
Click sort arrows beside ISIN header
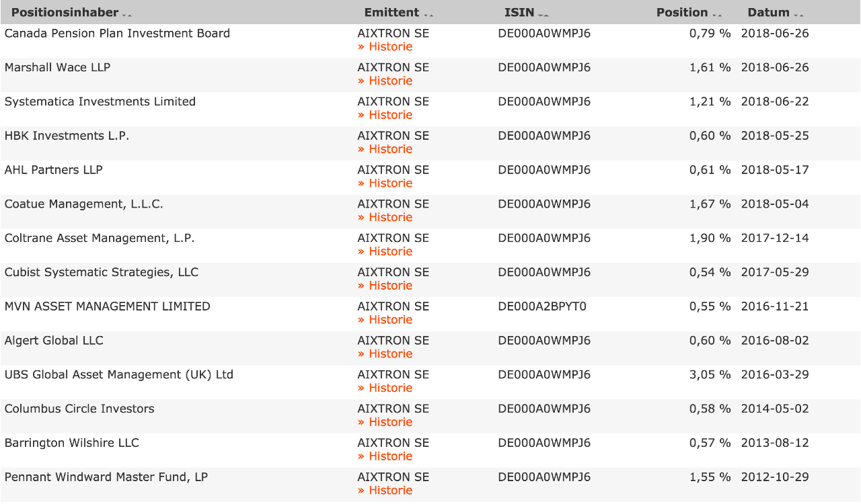pyautogui.click(x=544, y=15)
